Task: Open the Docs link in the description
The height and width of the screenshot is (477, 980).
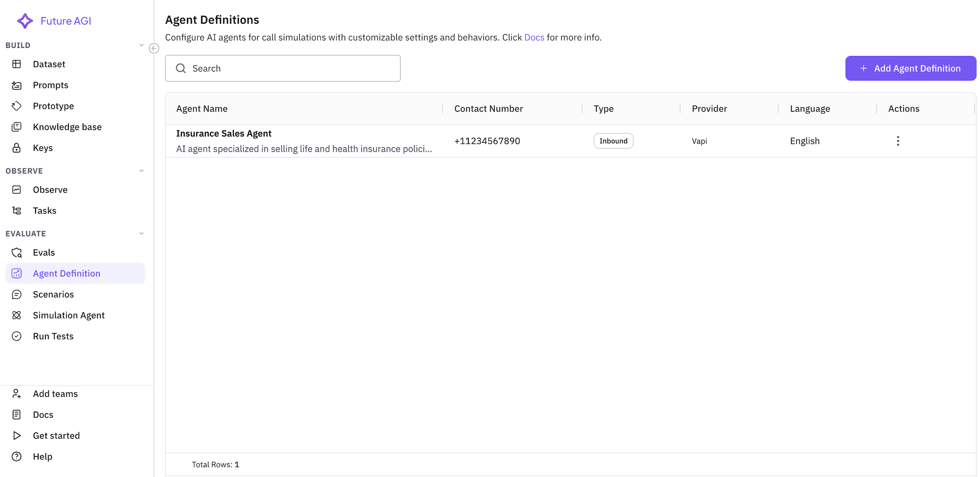Action: click(x=534, y=37)
